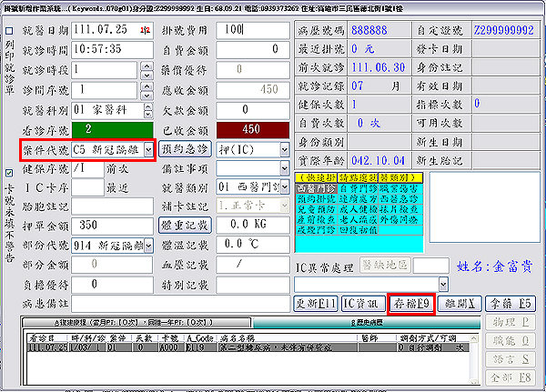This screenshot has height=392, width=546.
Task: Expand 押(IC) dropdown
Action: [x=285, y=148]
